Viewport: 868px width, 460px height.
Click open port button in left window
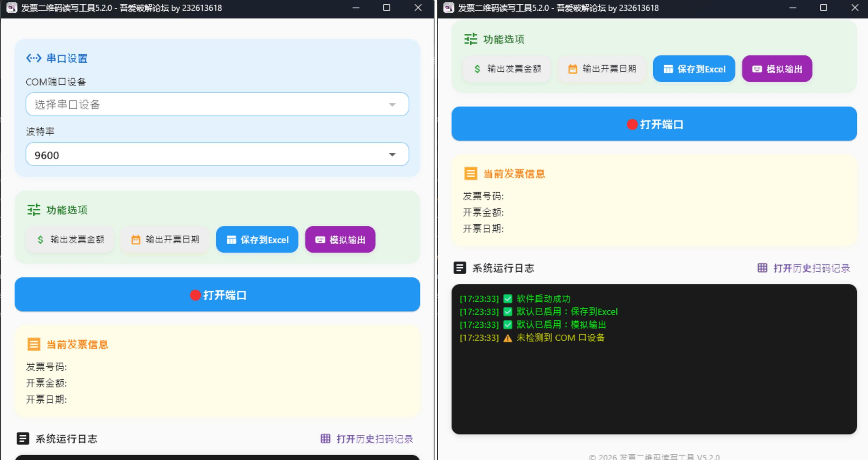click(217, 295)
